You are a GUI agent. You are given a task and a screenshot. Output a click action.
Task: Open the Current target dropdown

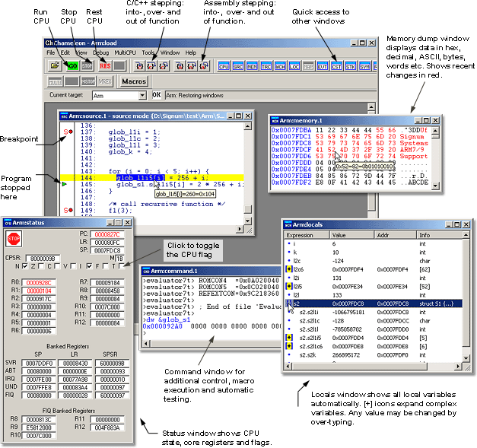pyautogui.click(x=142, y=96)
